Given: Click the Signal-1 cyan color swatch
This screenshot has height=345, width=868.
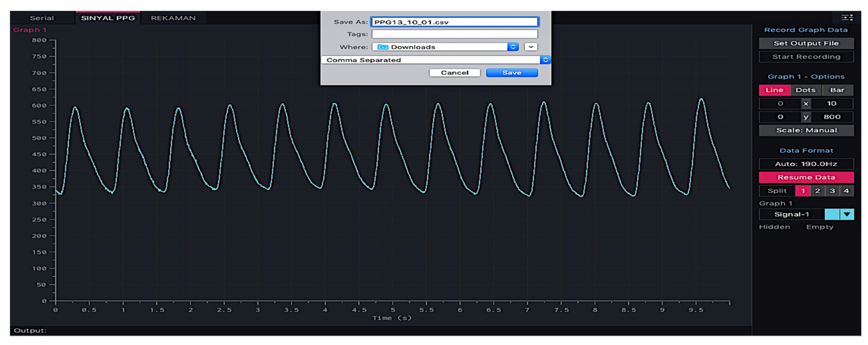Looking at the screenshot, I should click(832, 214).
